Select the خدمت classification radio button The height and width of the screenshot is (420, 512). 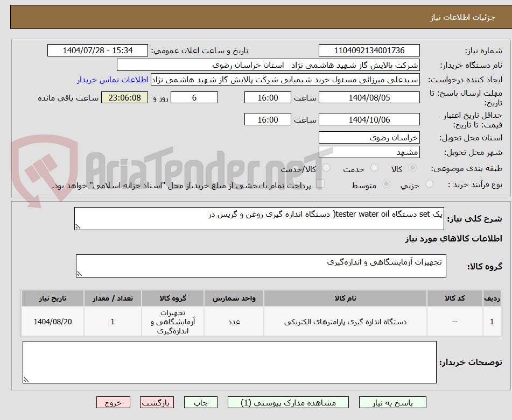pos(375,167)
